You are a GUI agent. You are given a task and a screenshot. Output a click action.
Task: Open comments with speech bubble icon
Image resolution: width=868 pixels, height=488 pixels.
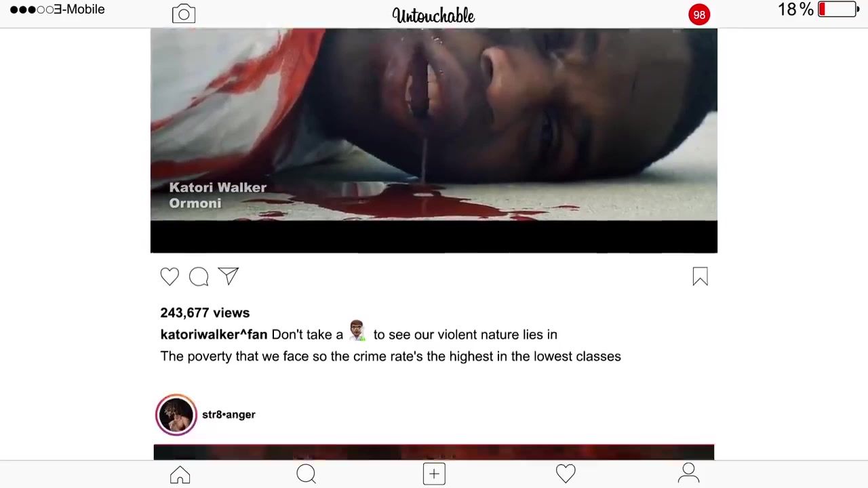point(199,277)
